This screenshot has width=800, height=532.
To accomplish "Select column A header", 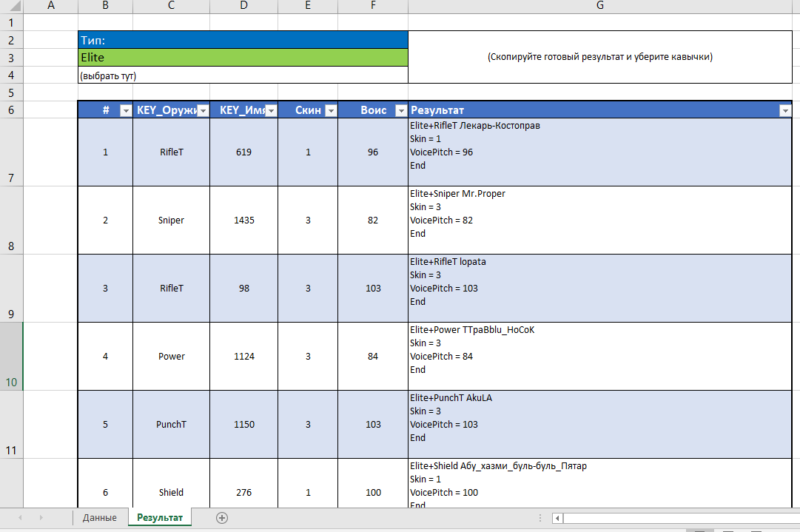I will [x=51, y=6].
